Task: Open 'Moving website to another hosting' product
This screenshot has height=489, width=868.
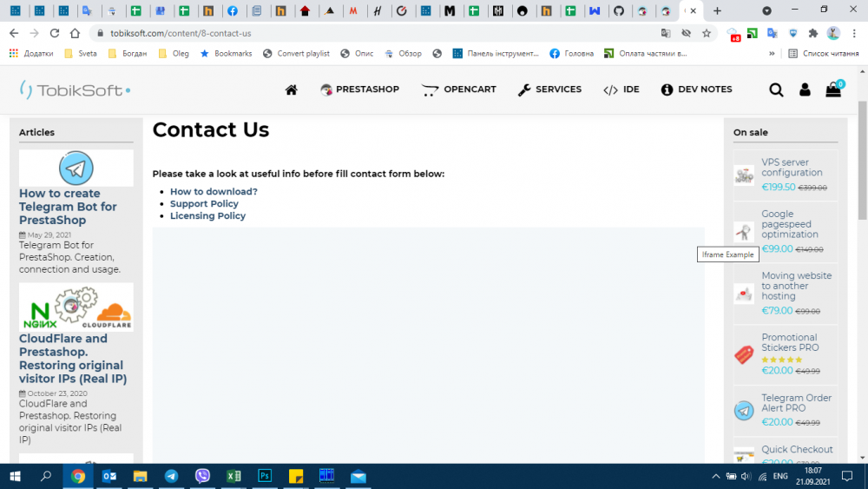Action: click(x=796, y=286)
